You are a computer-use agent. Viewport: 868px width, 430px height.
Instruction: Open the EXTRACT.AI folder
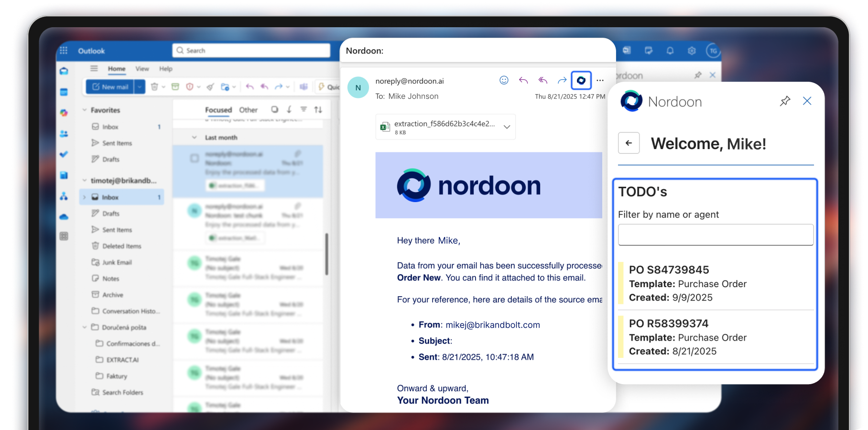coord(122,360)
